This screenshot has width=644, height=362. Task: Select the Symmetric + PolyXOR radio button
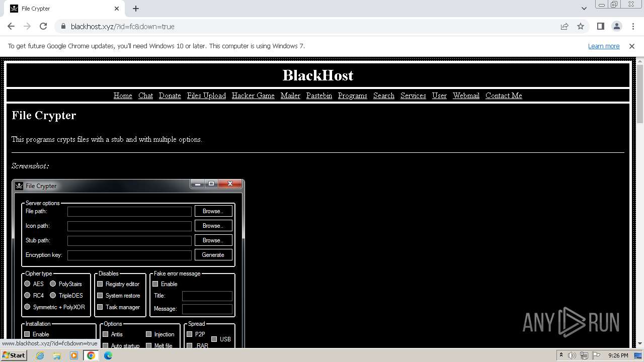pos(28,307)
